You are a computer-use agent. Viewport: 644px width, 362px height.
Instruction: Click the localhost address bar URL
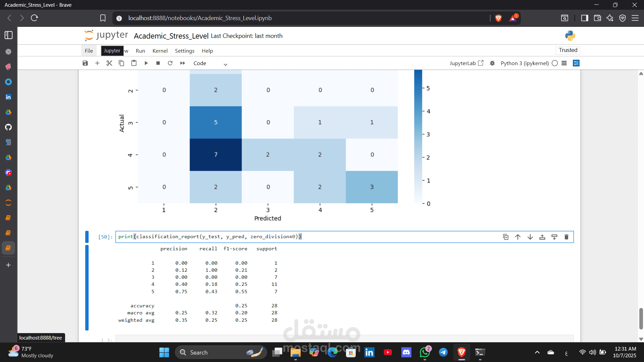click(x=200, y=18)
